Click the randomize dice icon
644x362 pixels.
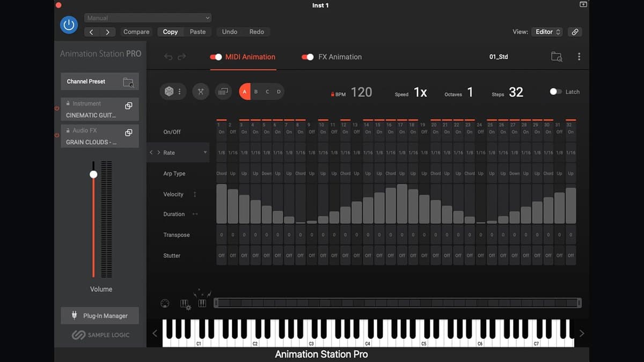[x=169, y=92]
